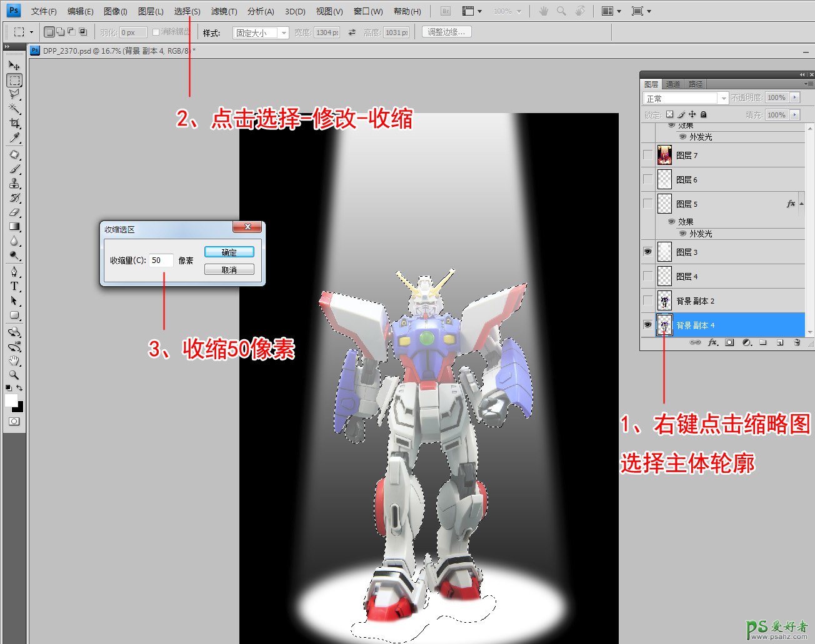The image size is (815, 644).
Task: Open the 样式 固定大小 style dropdown
Action: 261,32
